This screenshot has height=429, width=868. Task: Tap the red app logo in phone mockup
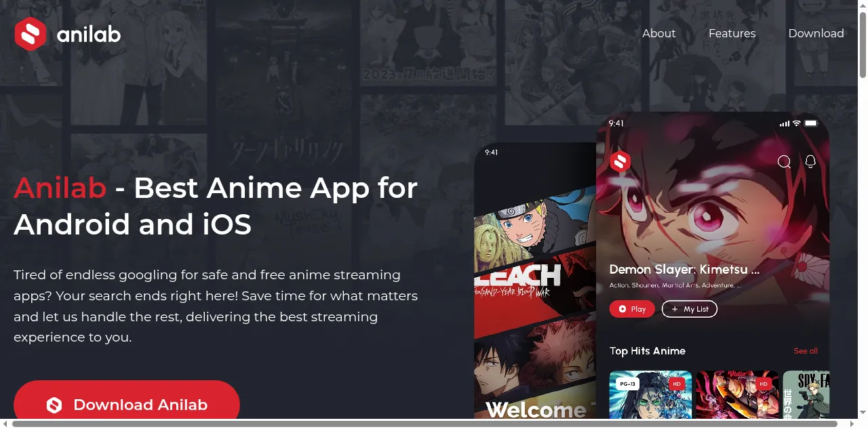(620, 161)
